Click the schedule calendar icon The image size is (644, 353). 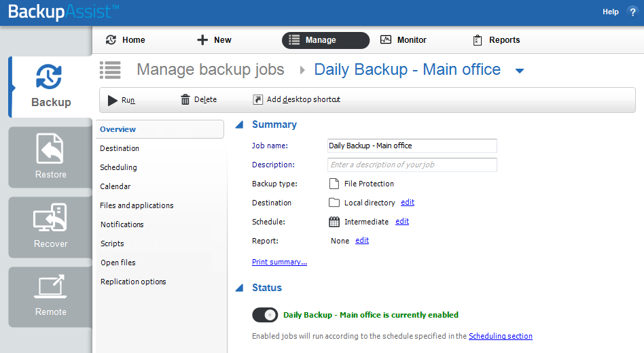[x=334, y=222]
